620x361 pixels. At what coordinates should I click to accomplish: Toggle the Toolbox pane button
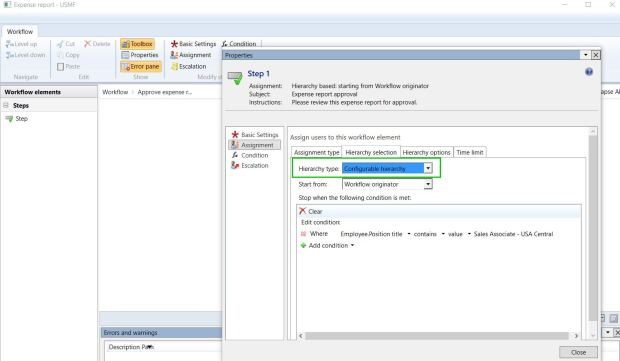coord(137,44)
